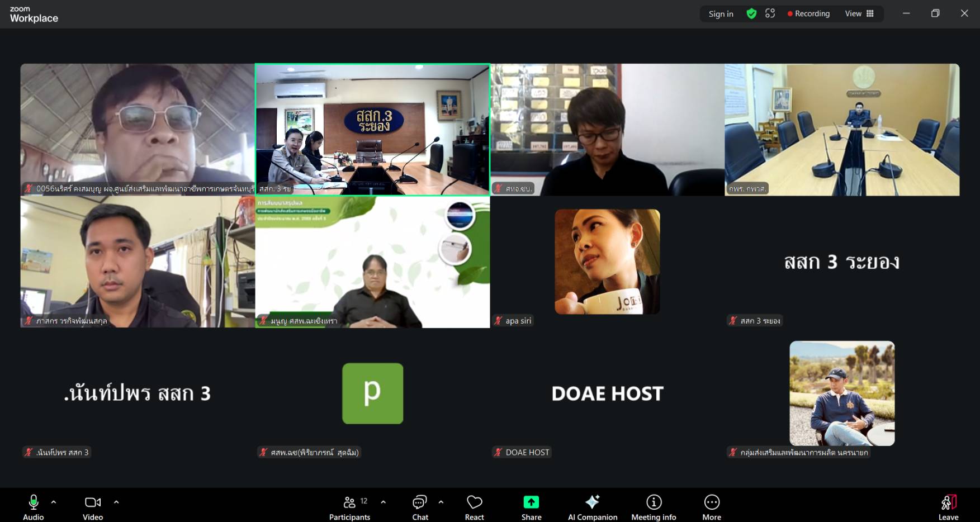This screenshot has height=522, width=980.
Task: Toggle the microphone Audio button
Action: coord(34,507)
